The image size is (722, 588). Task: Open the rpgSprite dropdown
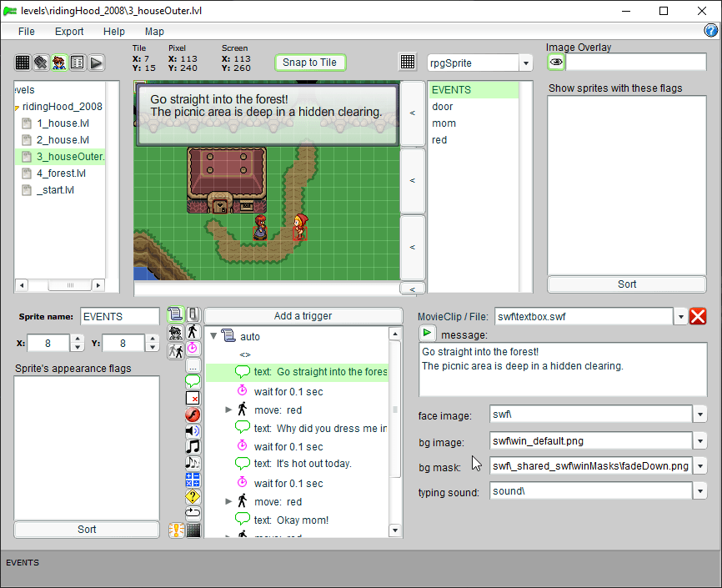[x=525, y=63]
